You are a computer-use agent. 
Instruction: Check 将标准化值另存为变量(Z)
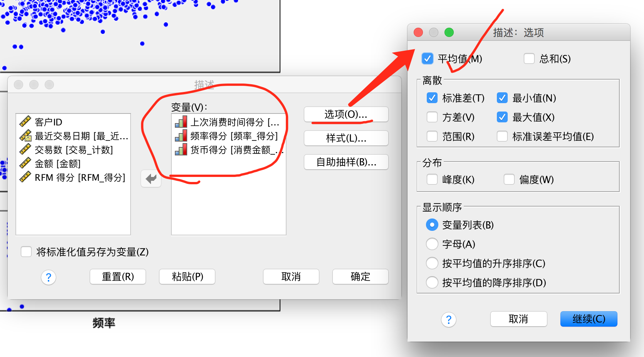pos(26,252)
